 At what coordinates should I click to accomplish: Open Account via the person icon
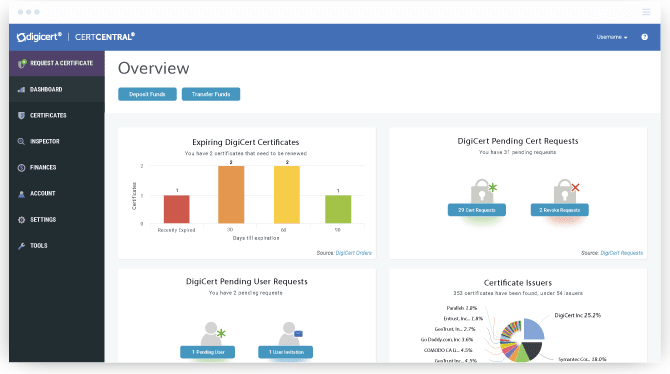21,194
